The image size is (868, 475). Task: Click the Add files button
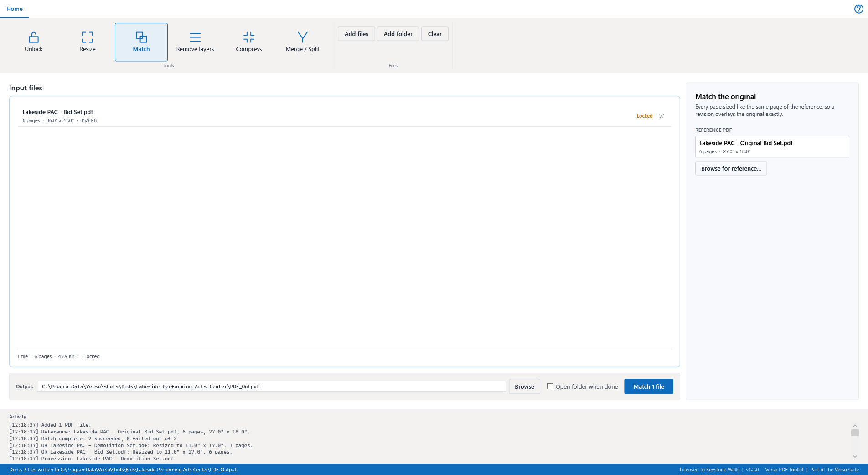click(356, 34)
